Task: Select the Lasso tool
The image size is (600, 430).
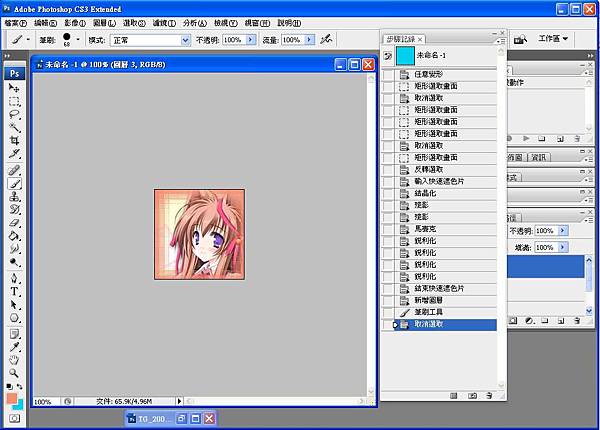Action: [x=14, y=114]
